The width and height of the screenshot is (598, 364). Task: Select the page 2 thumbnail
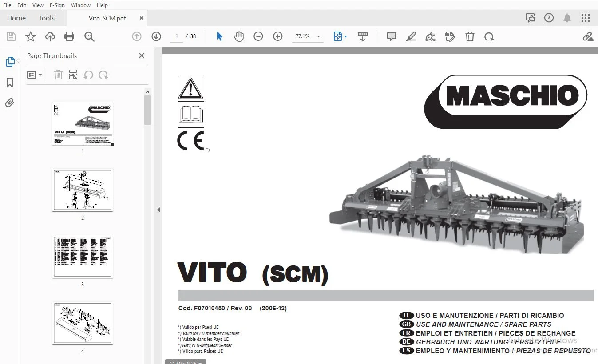point(83,190)
